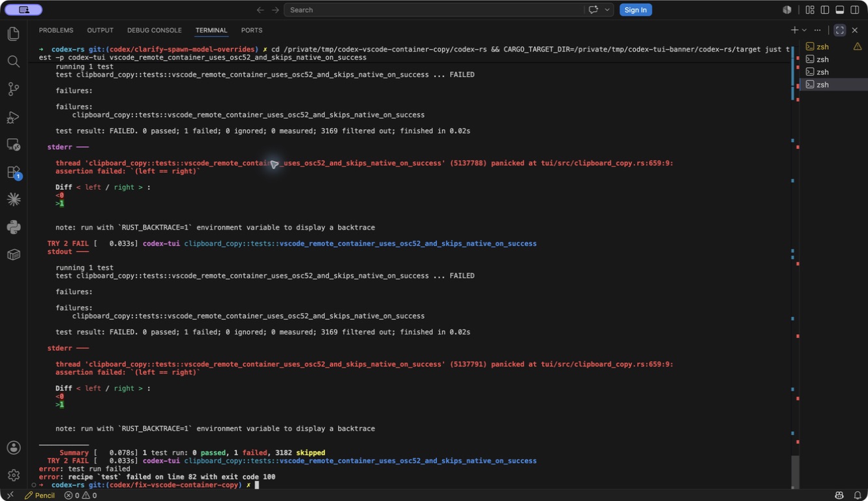Open Customize Layout in the title bar
The image size is (868, 501).
coord(810,10)
